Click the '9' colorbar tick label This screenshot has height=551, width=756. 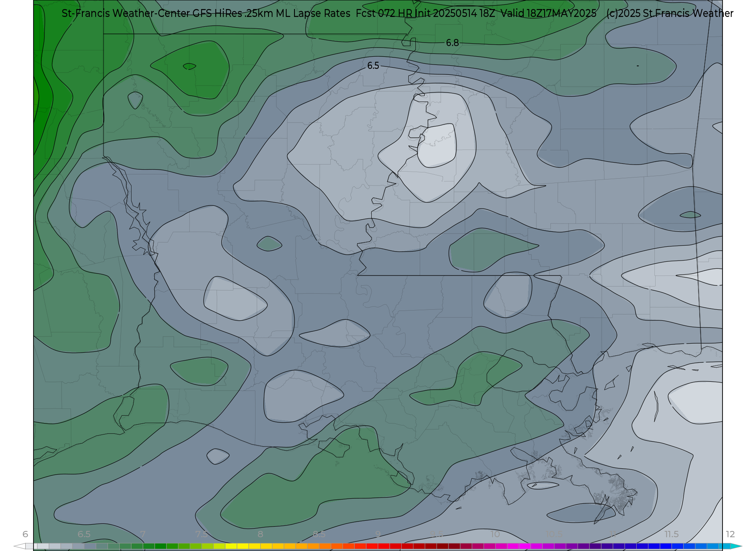(x=378, y=534)
